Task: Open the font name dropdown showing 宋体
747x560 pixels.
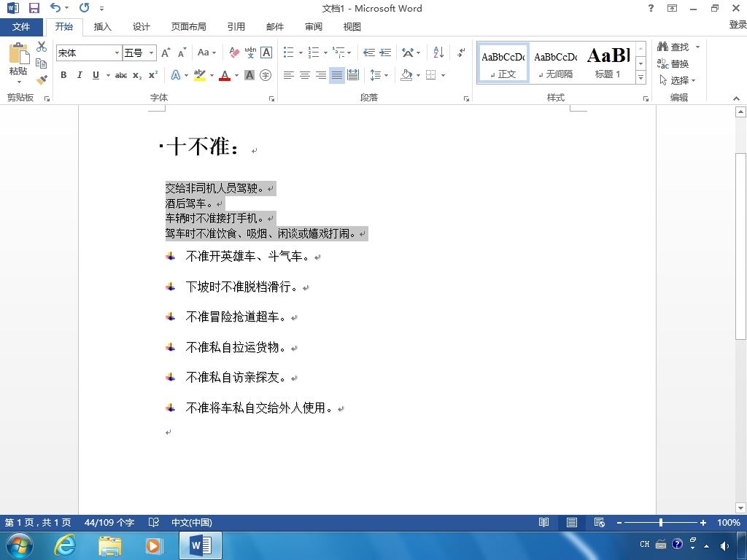Action: (x=117, y=52)
